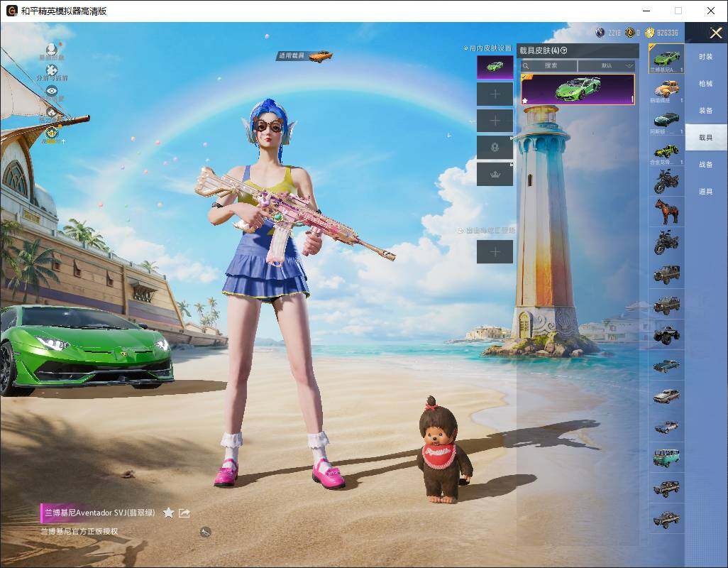Select the 载具 (vehicles) tab

pos(706,138)
